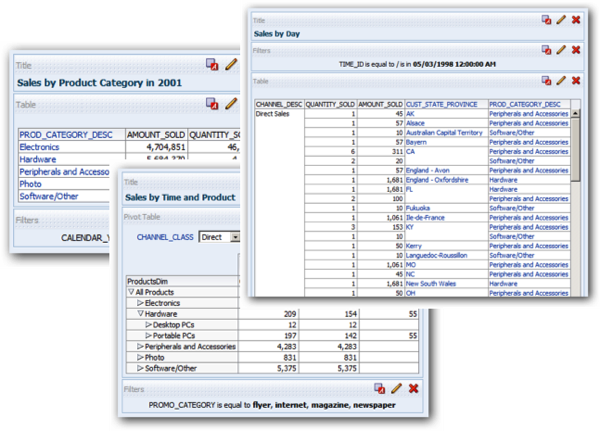Click format icon in Sales by Day Filters section
The height and width of the screenshot is (431, 600).
pos(546,50)
